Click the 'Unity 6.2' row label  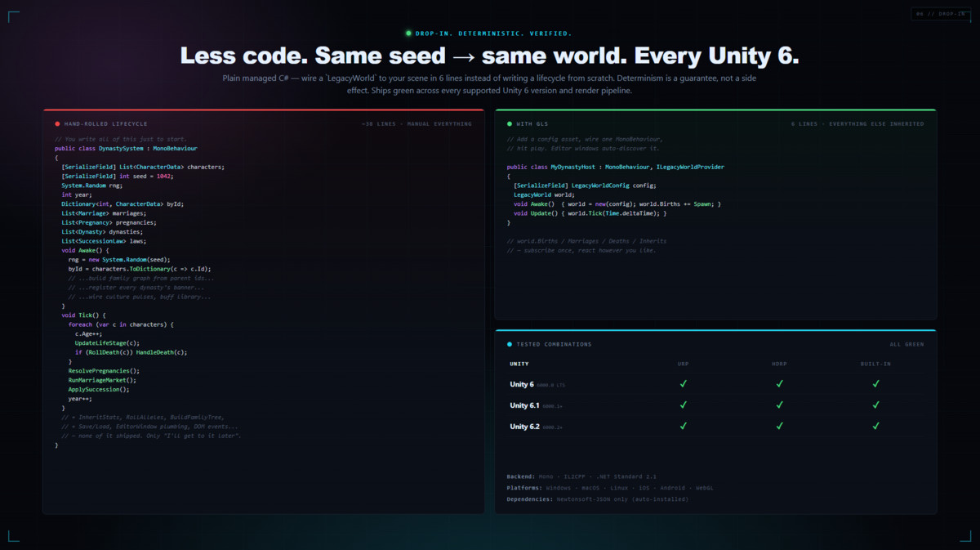(525, 427)
